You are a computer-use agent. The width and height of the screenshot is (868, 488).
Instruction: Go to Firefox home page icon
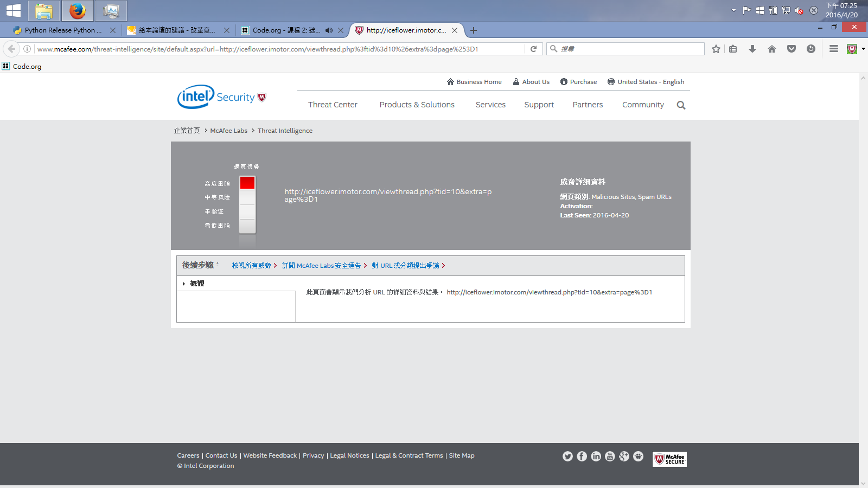click(772, 49)
